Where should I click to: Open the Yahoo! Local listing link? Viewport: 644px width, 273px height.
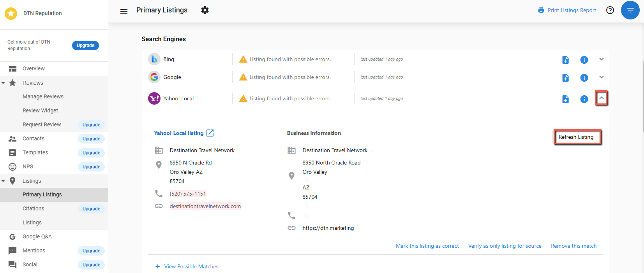click(x=179, y=133)
